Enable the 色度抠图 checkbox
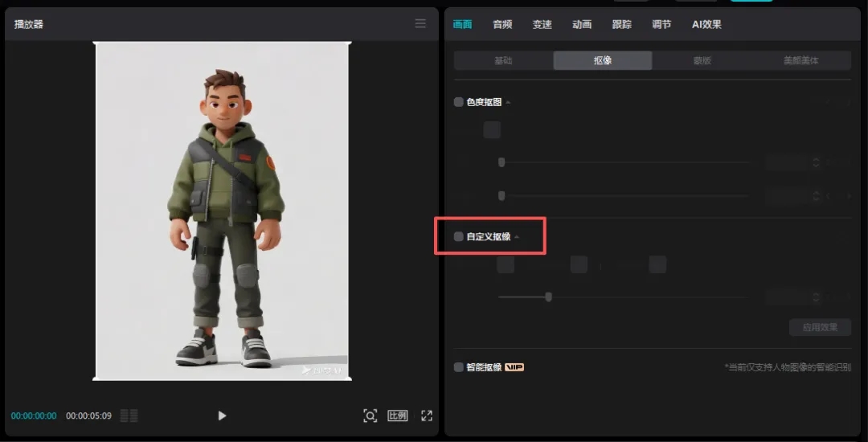Viewport: 868px width, 442px height. 459,102
